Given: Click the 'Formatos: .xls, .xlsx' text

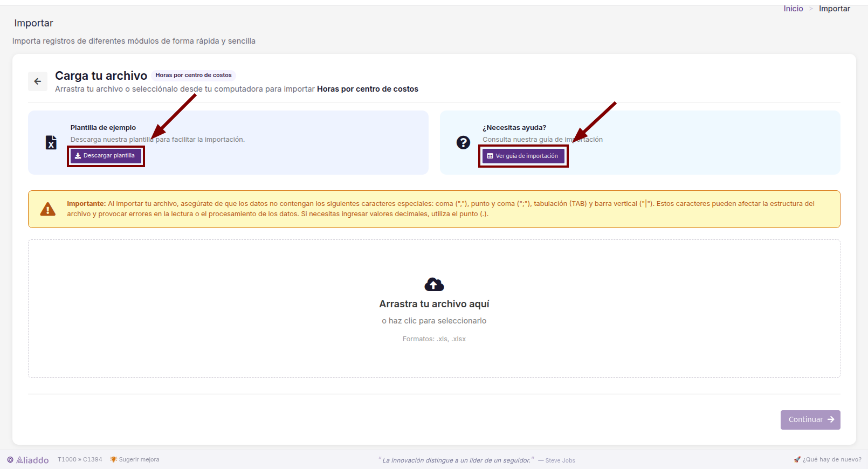Looking at the screenshot, I should (434, 339).
